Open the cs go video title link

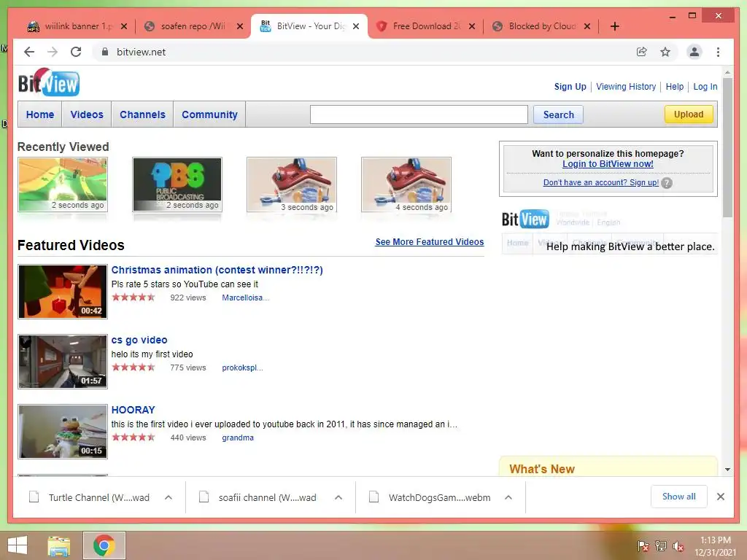pyautogui.click(x=139, y=340)
